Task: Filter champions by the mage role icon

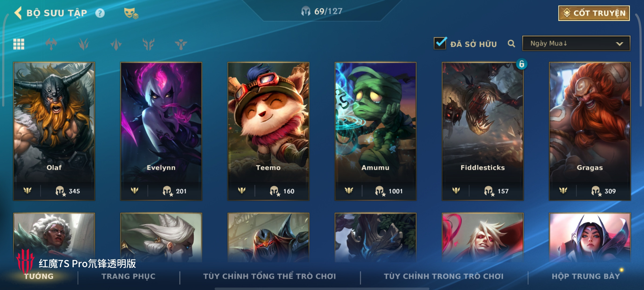Action: tap(116, 44)
